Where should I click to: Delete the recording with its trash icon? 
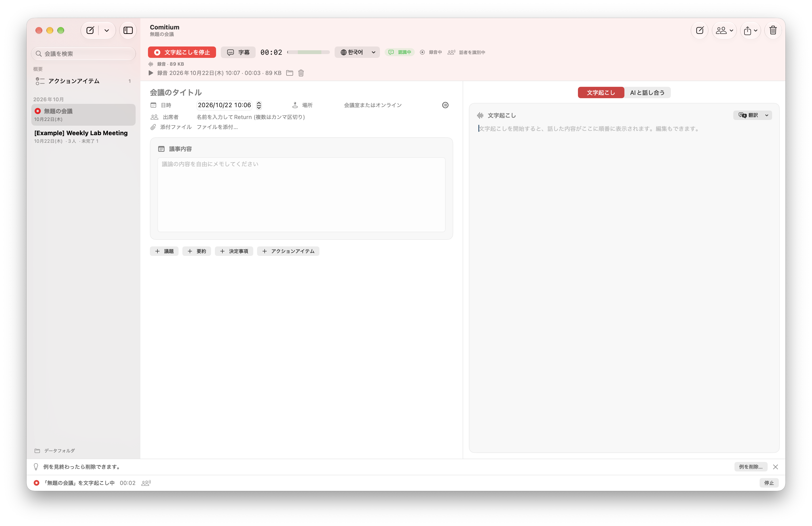[x=301, y=73]
